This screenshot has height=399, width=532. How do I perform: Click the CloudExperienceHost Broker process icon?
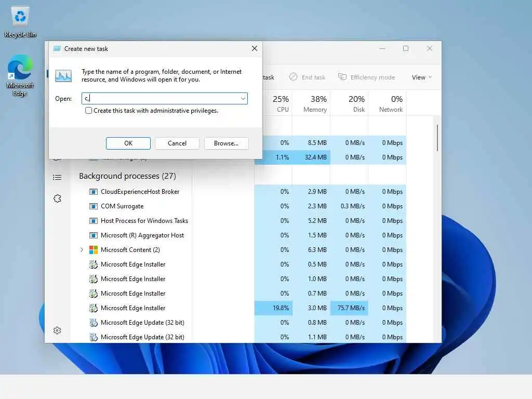tap(94, 192)
